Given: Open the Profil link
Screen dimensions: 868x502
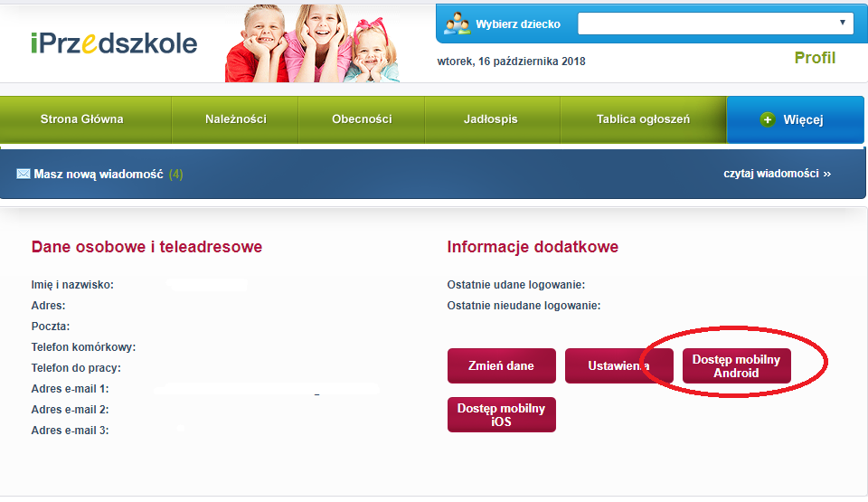Looking at the screenshot, I should pos(815,58).
